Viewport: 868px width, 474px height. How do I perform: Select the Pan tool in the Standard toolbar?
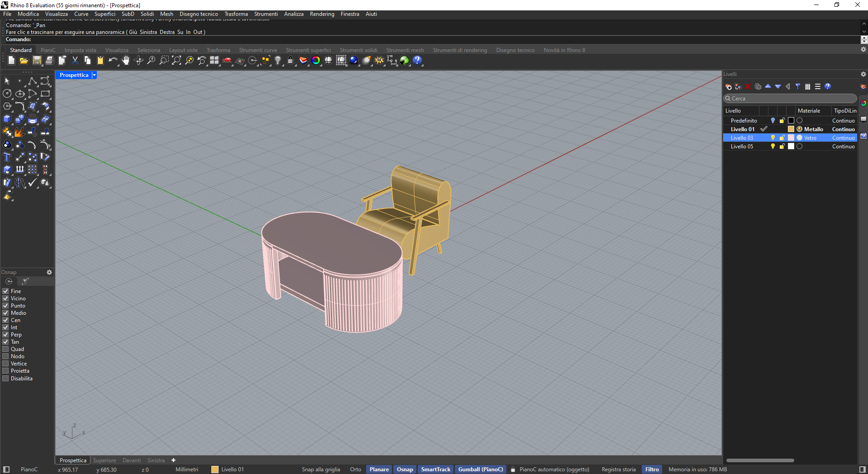click(x=126, y=60)
